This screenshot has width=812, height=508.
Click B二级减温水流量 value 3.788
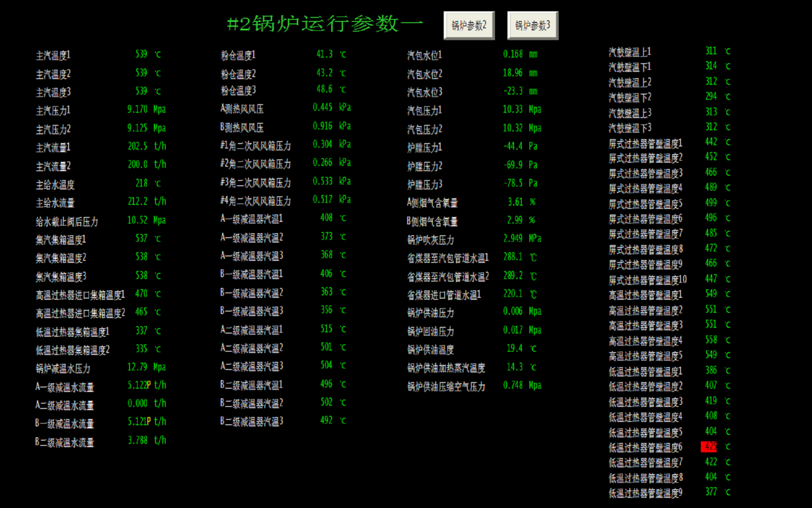[x=138, y=440]
